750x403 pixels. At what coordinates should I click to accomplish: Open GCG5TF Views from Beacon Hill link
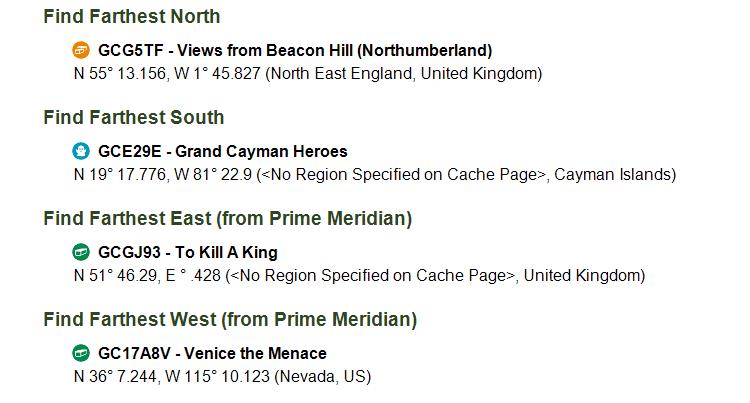pyautogui.click(x=295, y=50)
